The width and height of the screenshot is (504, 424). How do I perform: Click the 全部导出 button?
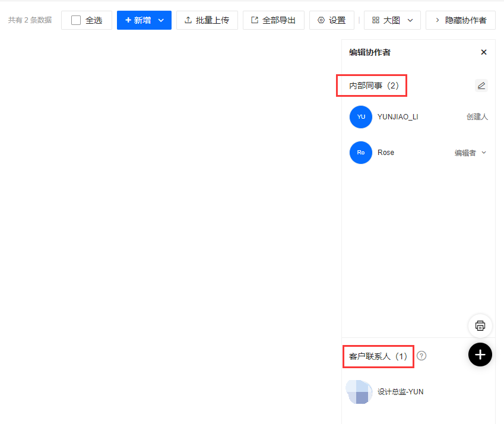point(273,20)
